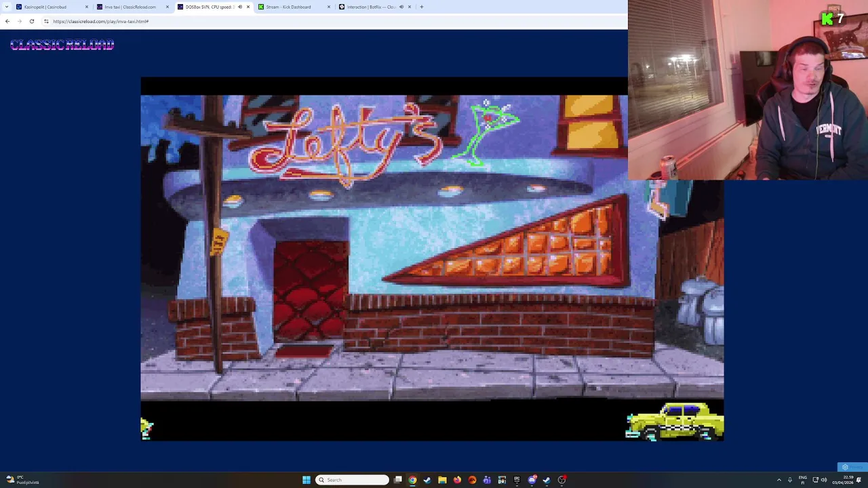Screen dimensions: 868x488
Task: Click the red door of Lefty's bar
Action: (x=311, y=289)
